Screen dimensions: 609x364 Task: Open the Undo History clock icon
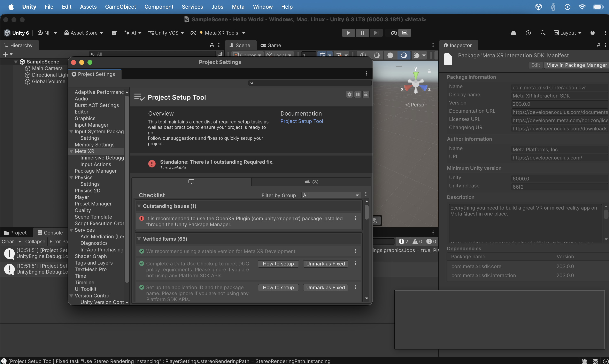pos(528,33)
